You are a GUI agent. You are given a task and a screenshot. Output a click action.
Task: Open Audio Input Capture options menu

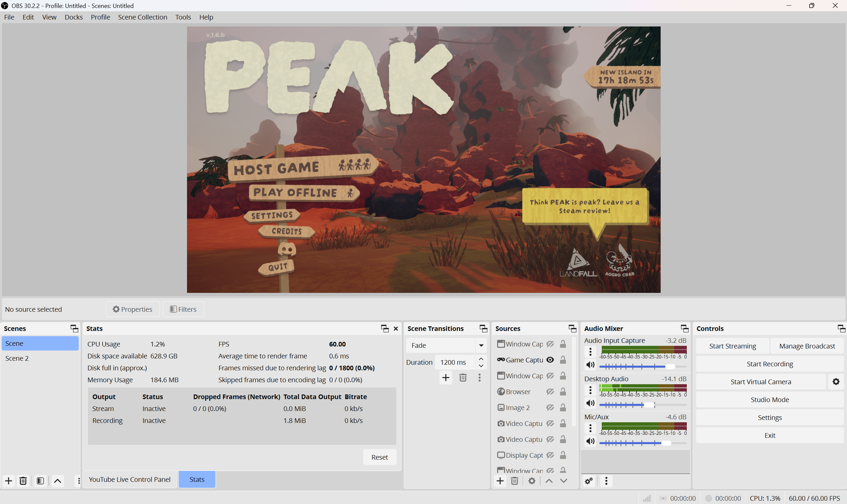[x=590, y=352]
